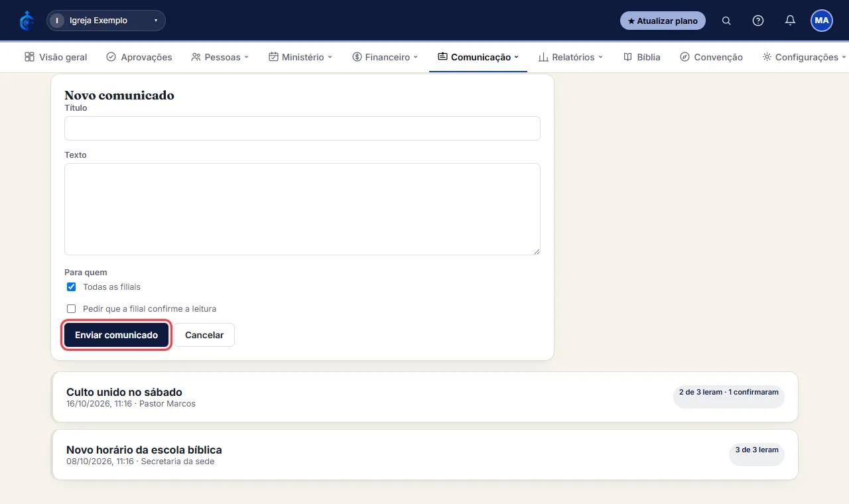Open the MA user avatar menu
This screenshot has height=504, width=849.
(x=822, y=21)
